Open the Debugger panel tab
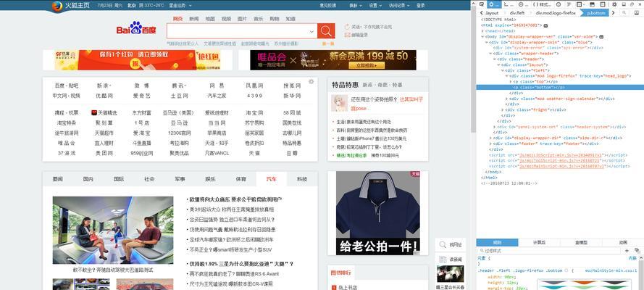Viewport: 644px width, 290px height. pos(524,4)
